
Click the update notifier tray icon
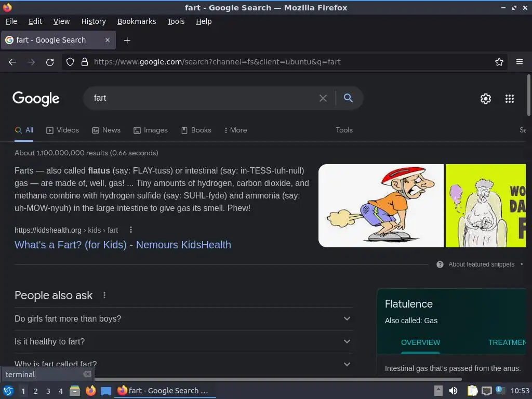pyautogui.click(x=499, y=390)
